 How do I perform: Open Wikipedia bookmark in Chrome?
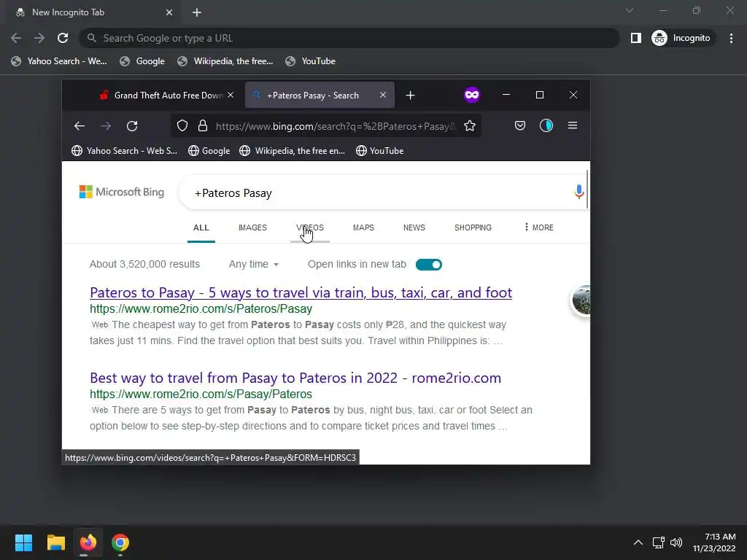click(225, 61)
